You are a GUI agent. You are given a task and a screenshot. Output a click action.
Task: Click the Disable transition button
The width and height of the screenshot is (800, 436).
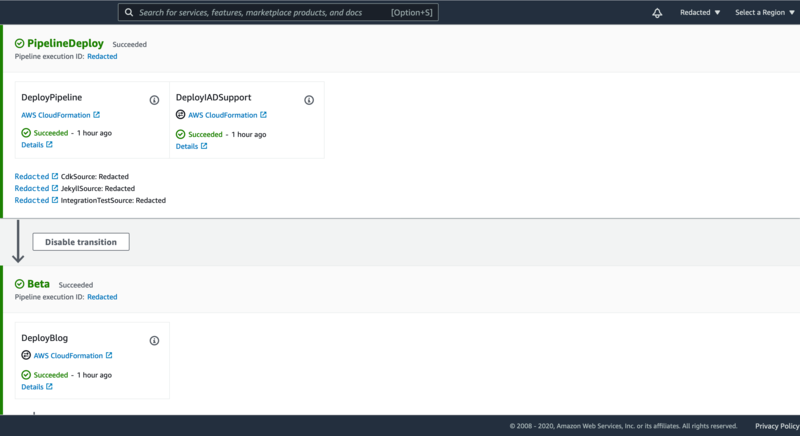[81, 242]
